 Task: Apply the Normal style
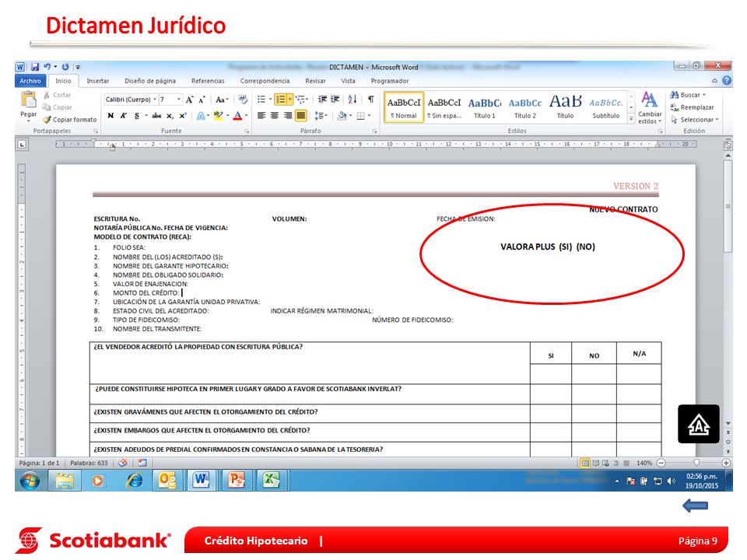[404, 107]
